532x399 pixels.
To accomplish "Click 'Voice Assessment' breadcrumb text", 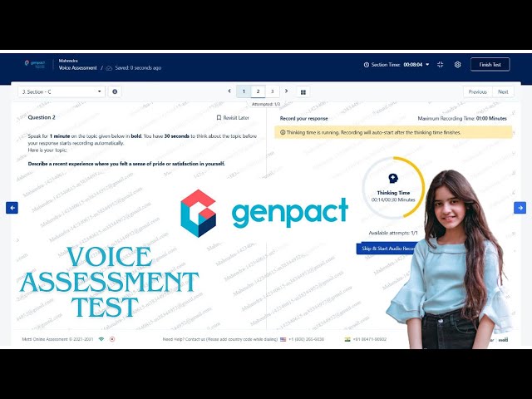I will [77, 68].
